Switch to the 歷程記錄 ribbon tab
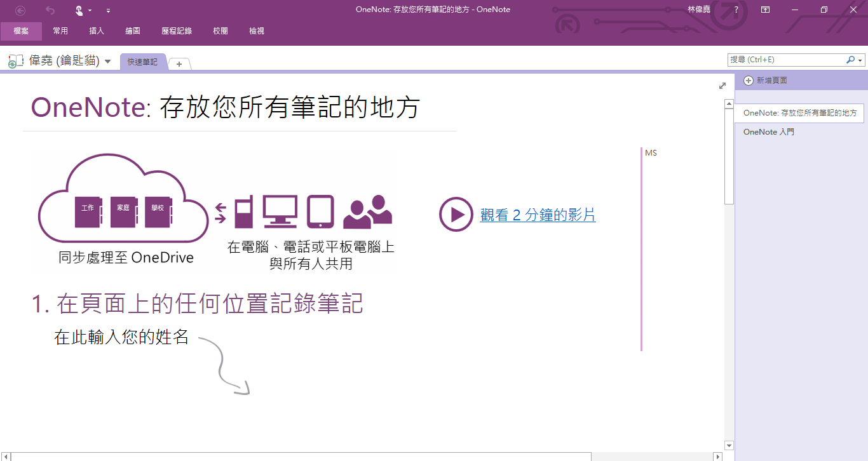 (x=177, y=31)
